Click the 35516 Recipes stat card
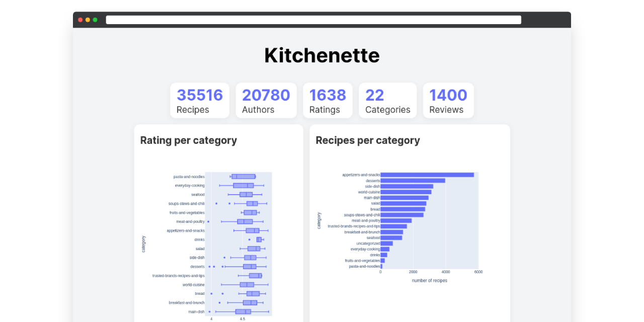The width and height of the screenshot is (644, 322). click(x=200, y=100)
